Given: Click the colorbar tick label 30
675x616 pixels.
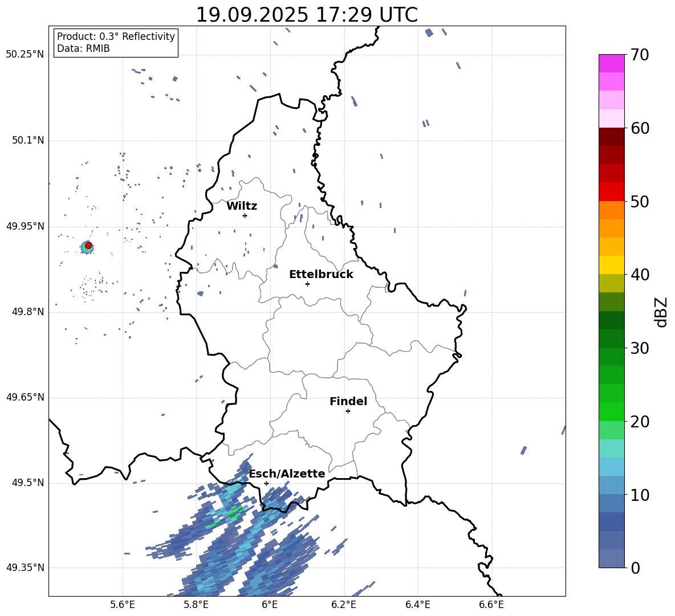Looking at the screenshot, I should (640, 348).
